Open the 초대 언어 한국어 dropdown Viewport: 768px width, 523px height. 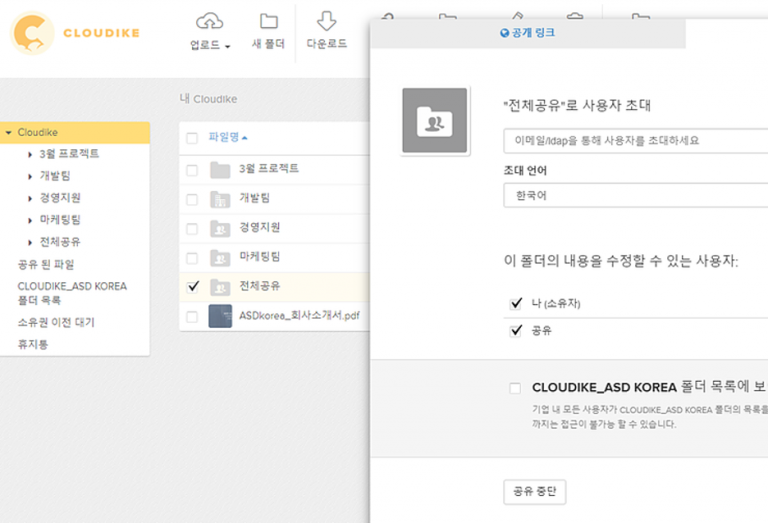pos(635,195)
